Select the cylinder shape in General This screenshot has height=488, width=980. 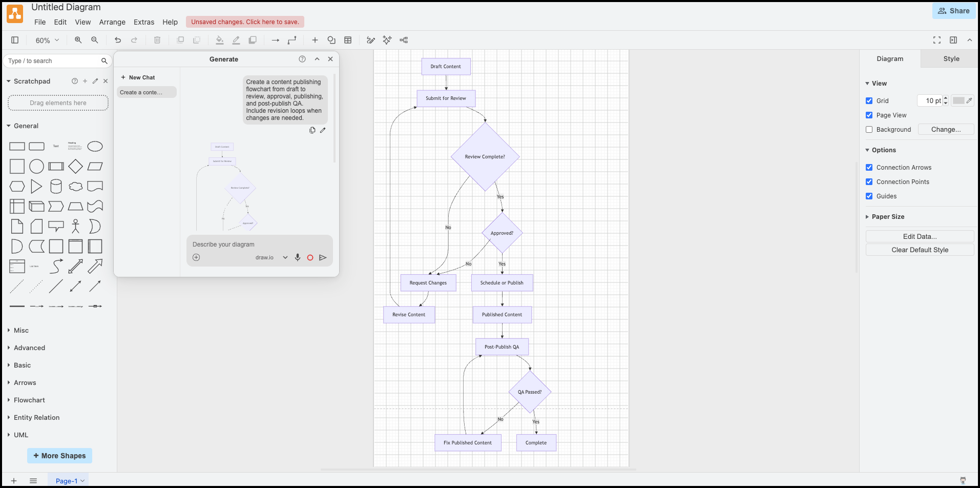[x=56, y=186]
